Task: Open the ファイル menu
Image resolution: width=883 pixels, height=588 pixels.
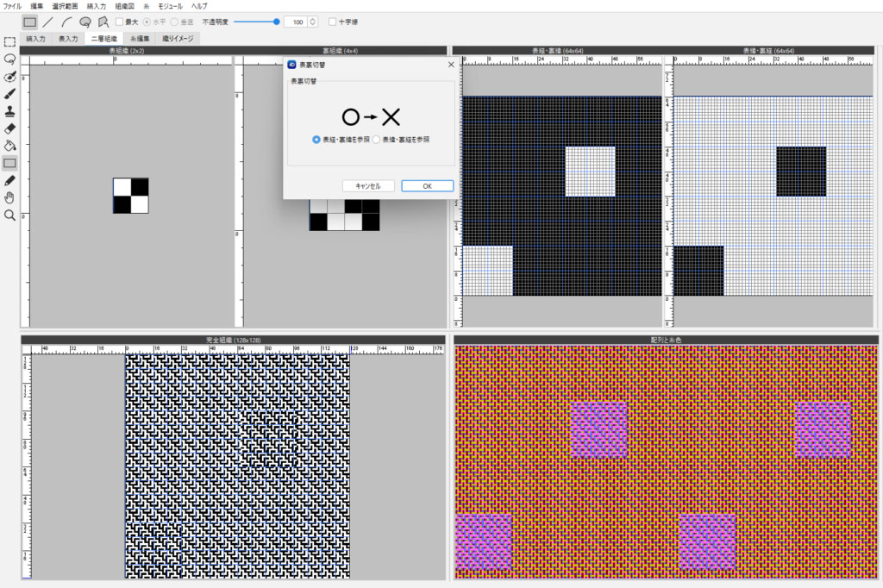Action: point(13,6)
